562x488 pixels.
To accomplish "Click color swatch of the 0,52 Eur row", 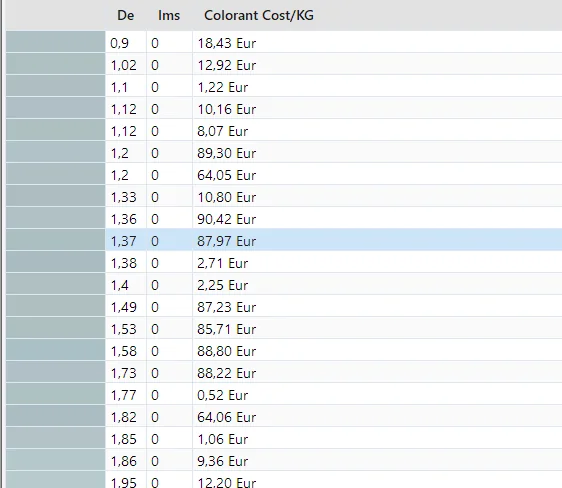I will tap(56, 394).
